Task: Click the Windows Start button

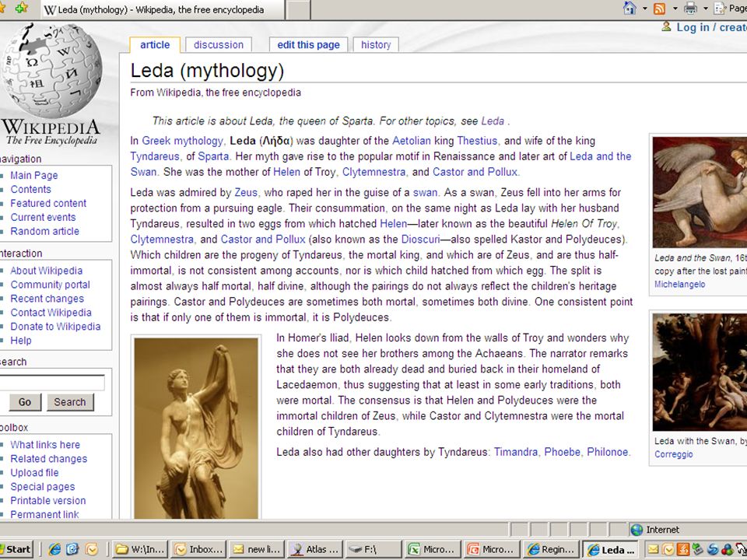Action: click(x=16, y=549)
